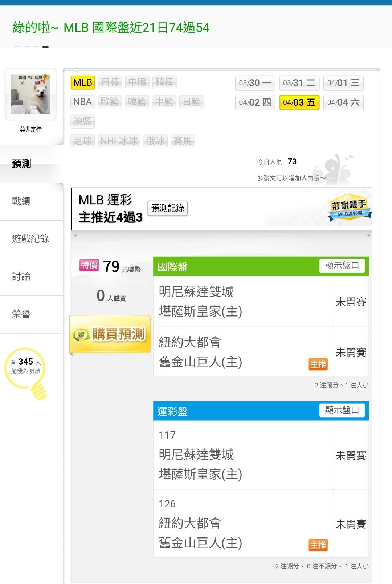Screen dimensions: 392x584
Task: Click the pink 特價 price tag
Action: pyautogui.click(x=89, y=265)
